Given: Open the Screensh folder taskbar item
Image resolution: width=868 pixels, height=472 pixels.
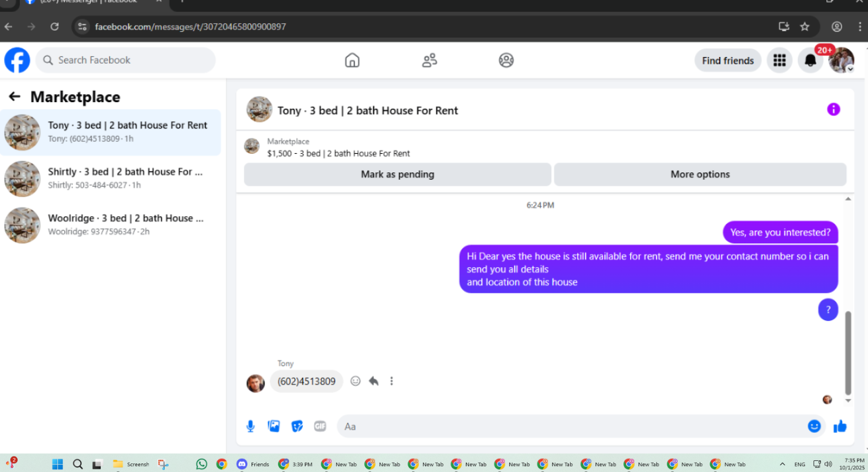Looking at the screenshot, I should point(131,464).
